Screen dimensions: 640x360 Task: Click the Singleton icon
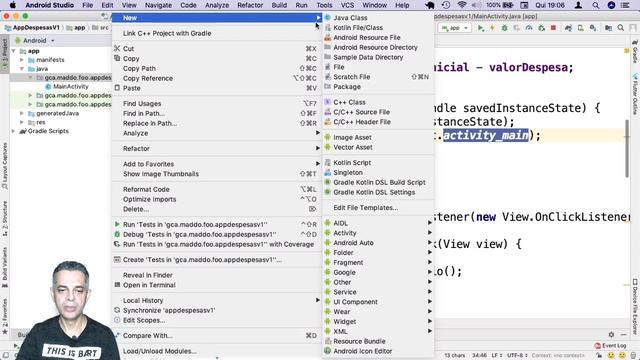(x=327, y=172)
